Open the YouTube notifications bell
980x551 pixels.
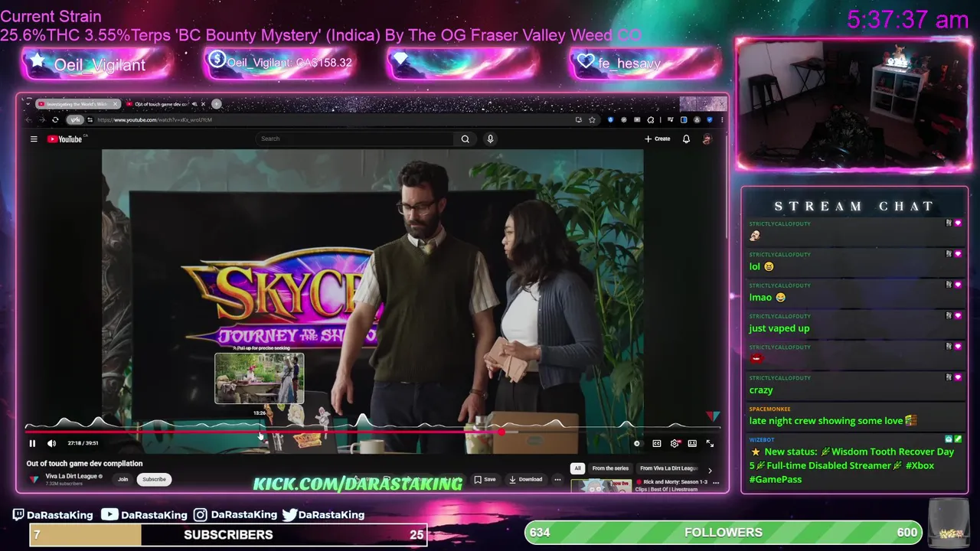click(x=686, y=139)
